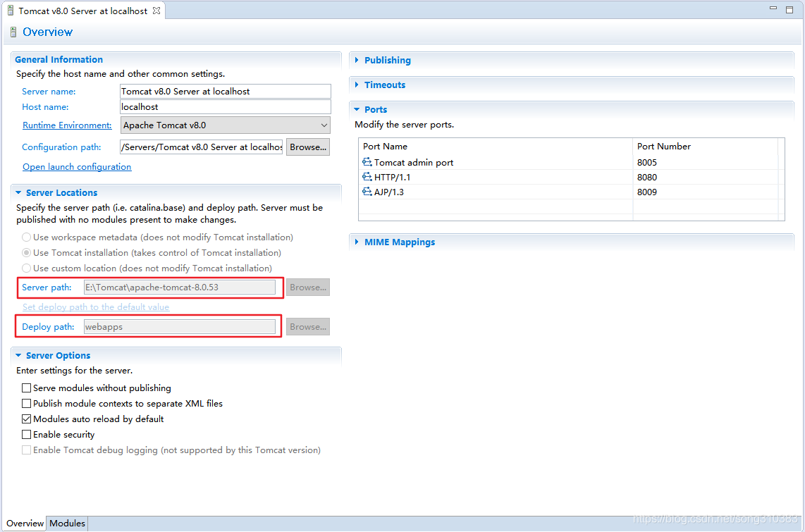This screenshot has width=805, height=532.
Task: Select port number 8005 cell
Action: [647, 162]
